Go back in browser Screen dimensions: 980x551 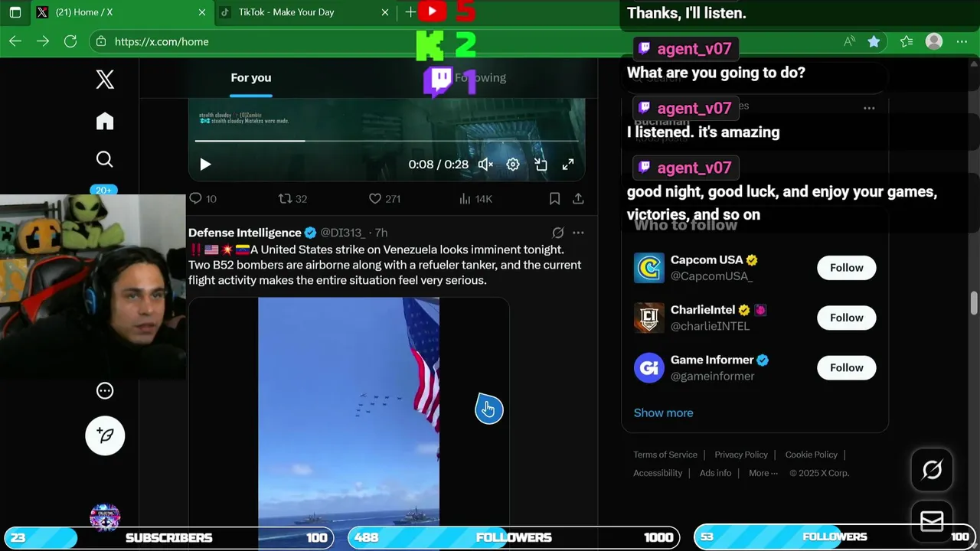15,41
